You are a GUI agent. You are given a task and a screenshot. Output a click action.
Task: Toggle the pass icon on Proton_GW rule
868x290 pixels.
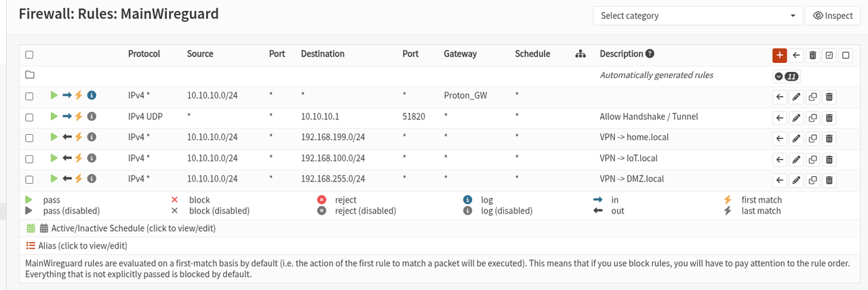point(54,96)
